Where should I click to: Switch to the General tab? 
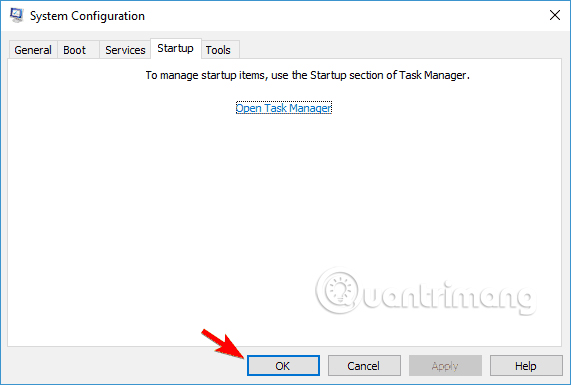pos(33,50)
